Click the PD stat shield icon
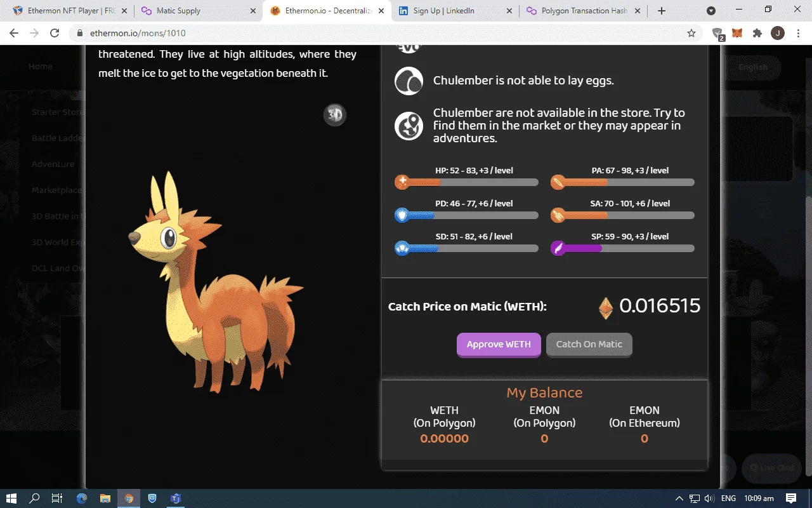This screenshot has width=812, height=508. pos(402,215)
